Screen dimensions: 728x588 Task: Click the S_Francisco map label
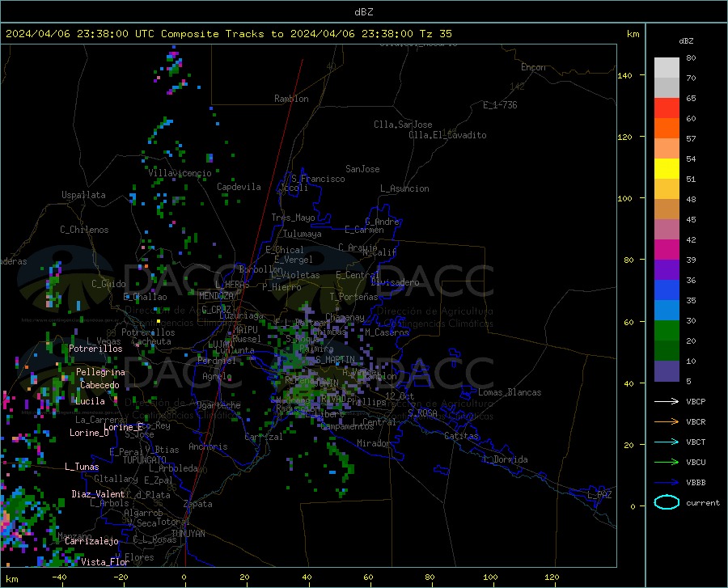click(318, 179)
